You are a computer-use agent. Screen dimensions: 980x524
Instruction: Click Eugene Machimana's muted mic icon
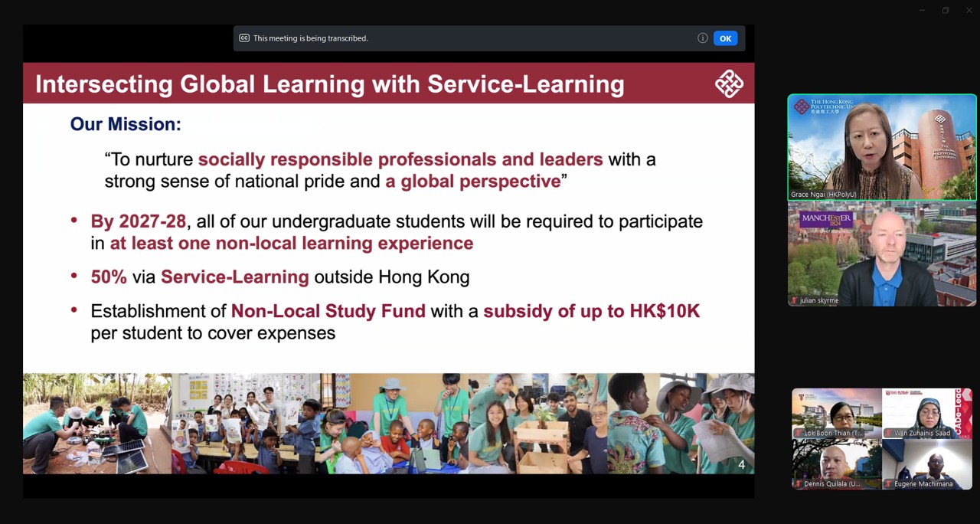[889, 484]
